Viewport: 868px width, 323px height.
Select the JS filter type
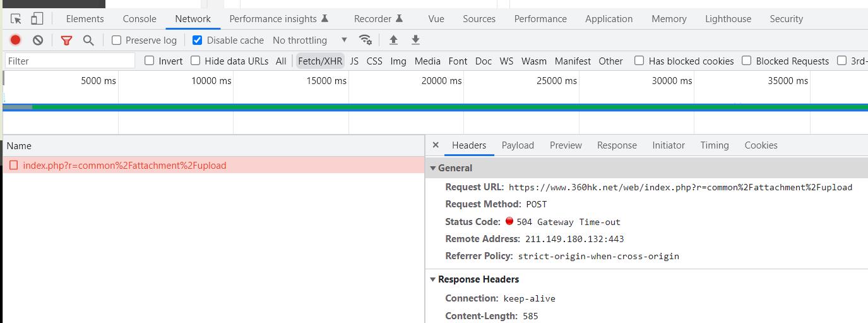(354, 61)
